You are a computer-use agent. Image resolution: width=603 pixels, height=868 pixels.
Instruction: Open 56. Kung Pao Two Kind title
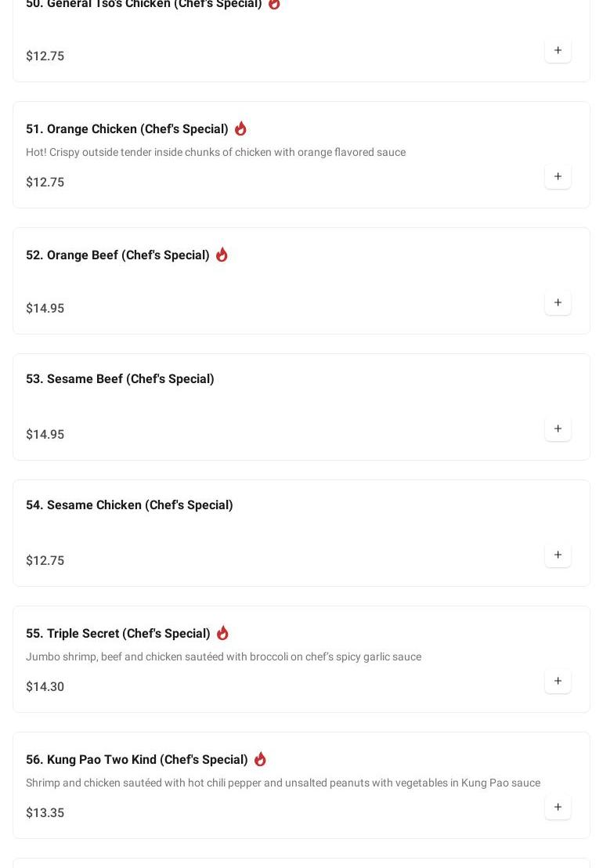click(x=136, y=760)
